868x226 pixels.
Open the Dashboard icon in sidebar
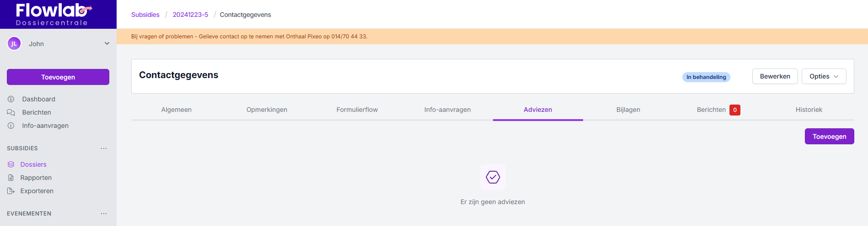click(x=11, y=99)
